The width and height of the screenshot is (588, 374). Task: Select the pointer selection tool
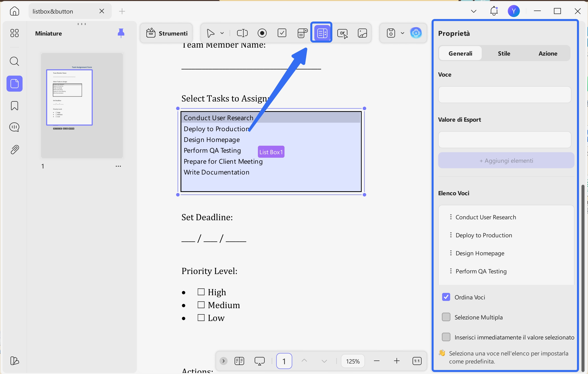(x=211, y=33)
